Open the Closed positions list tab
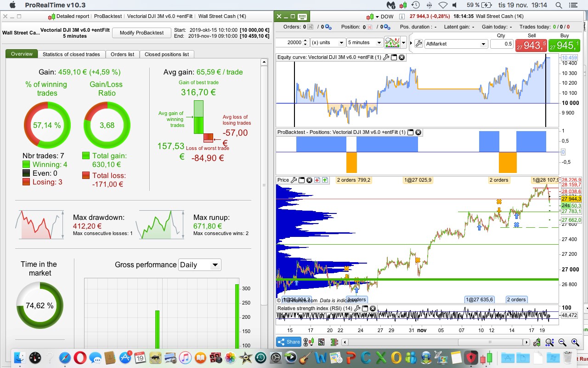 pyautogui.click(x=167, y=54)
